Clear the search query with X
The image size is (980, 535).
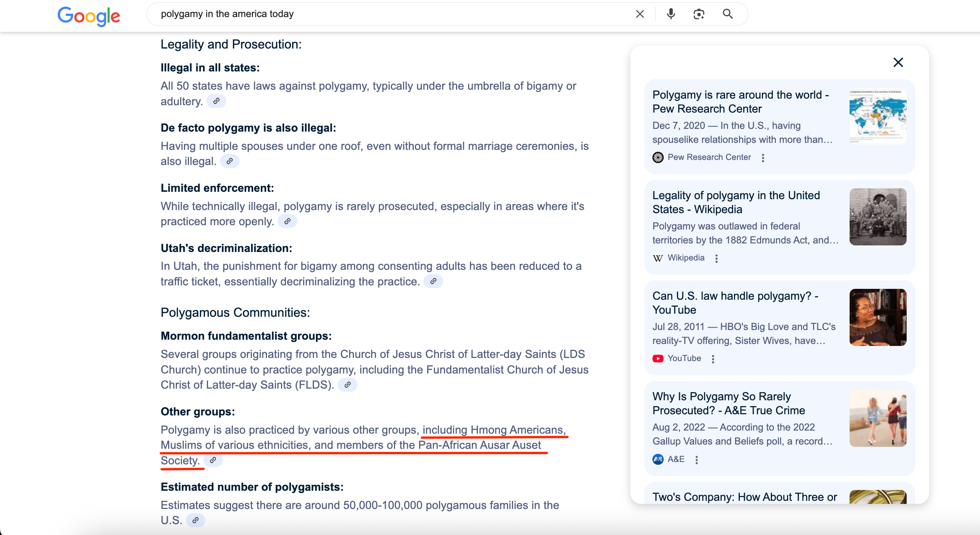pos(640,14)
